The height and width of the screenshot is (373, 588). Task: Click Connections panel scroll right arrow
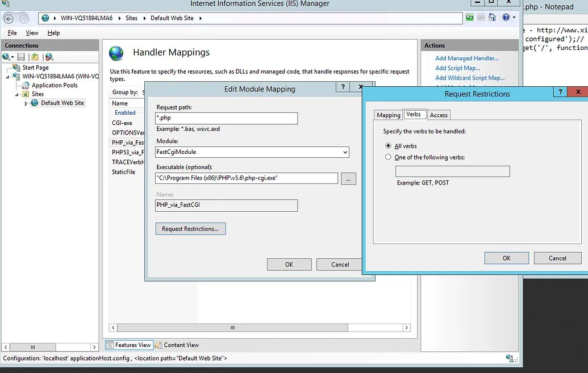[94, 347]
